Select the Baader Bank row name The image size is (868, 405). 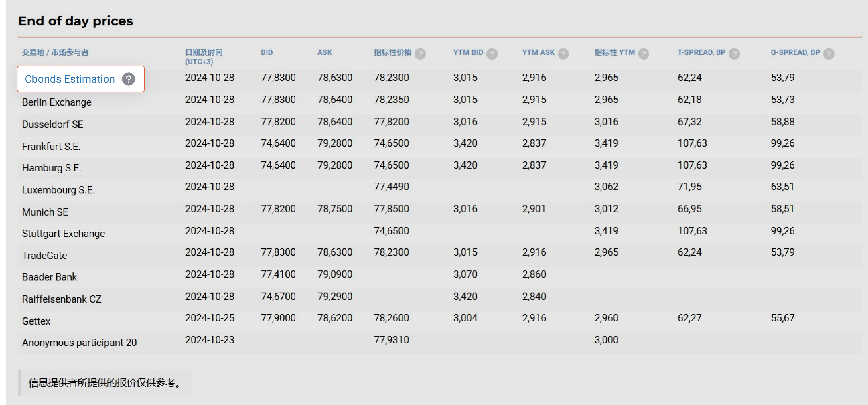tap(49, 277)
